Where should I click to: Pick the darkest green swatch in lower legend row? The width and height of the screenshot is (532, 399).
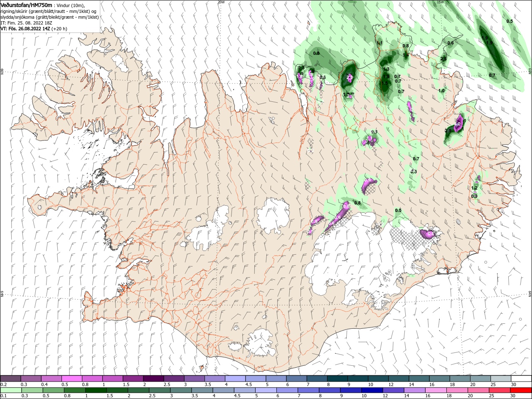pyautogui.click(x=95, y=390)
